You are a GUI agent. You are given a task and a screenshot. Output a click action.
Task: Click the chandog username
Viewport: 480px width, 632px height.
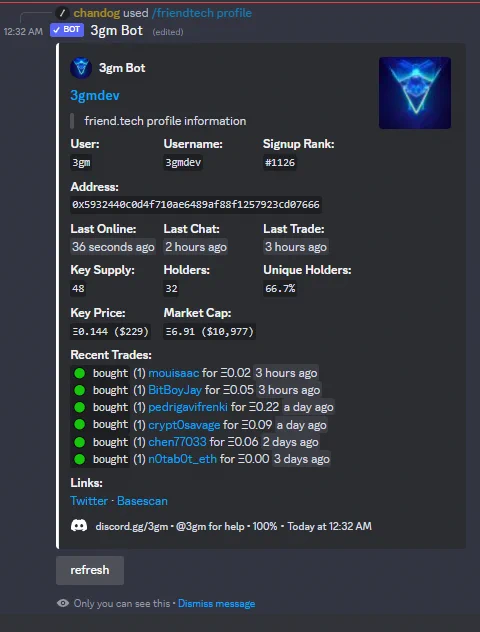coord(97,13)
